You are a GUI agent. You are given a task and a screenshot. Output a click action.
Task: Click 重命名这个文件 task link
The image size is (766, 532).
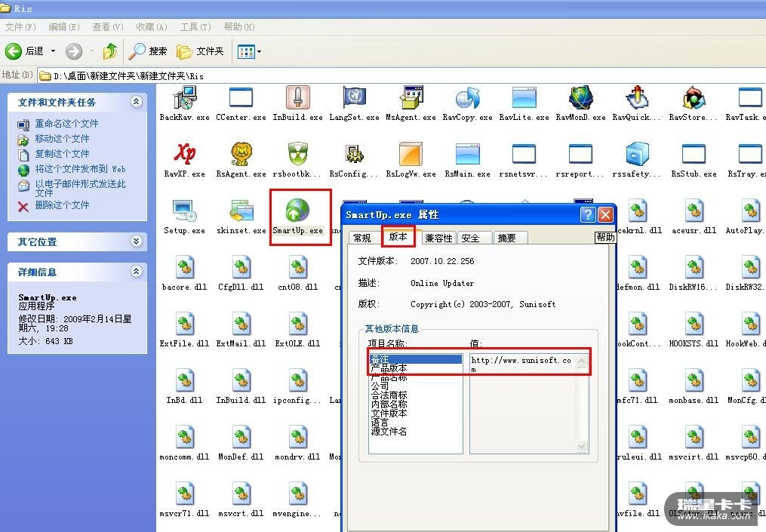tap(66, 124)
